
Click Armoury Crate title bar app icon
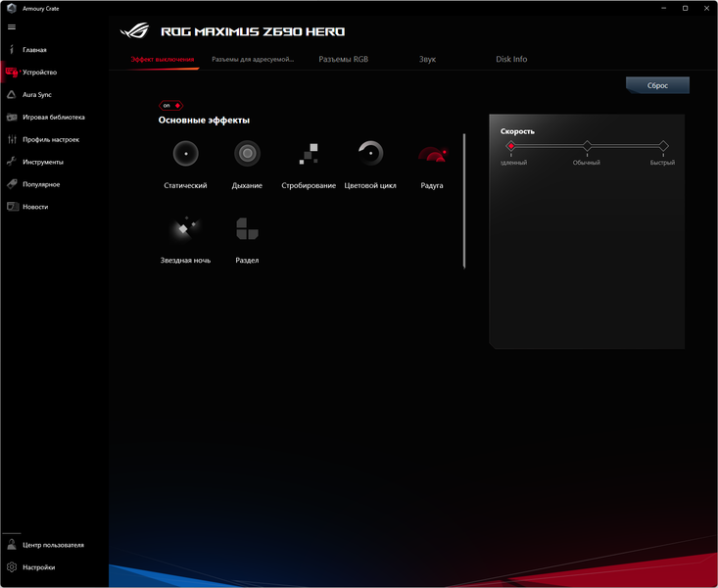click(x=12, y=8)
